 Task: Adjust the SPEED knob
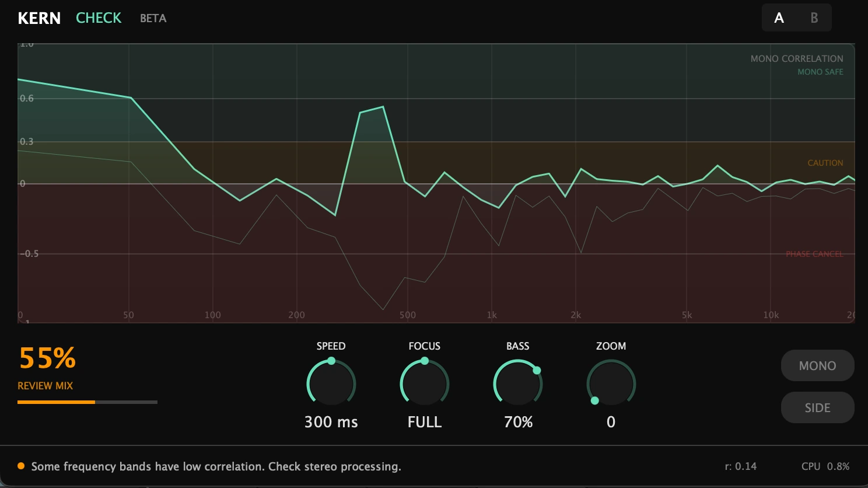[x=331, y=384]
